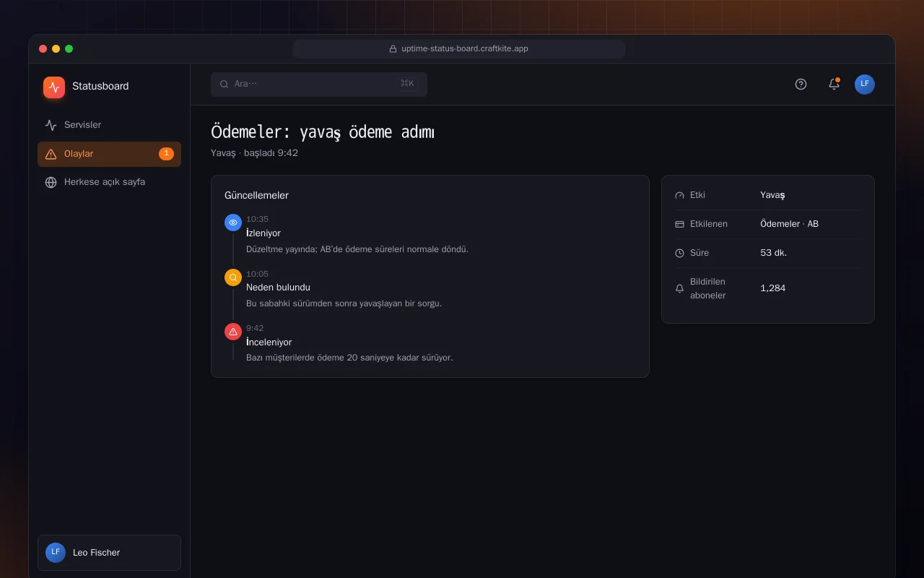
Task: Click the card icon beside Etkilenen
Action: [x=679, y=224]
